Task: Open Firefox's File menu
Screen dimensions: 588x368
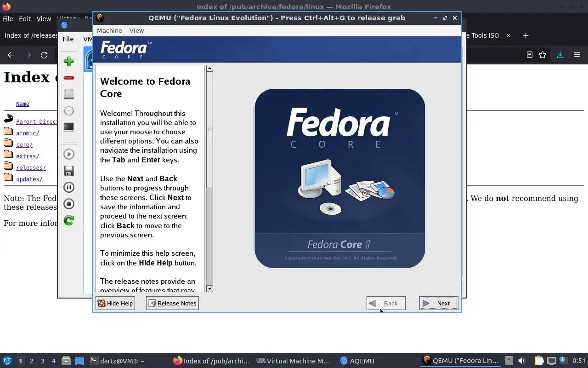Action: (x=8, y=19)
